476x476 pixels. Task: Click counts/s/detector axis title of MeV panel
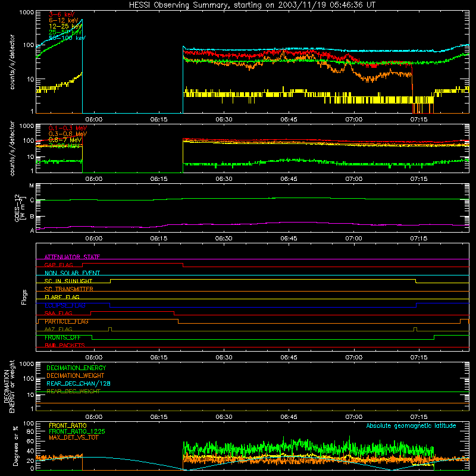click(12, 149)
